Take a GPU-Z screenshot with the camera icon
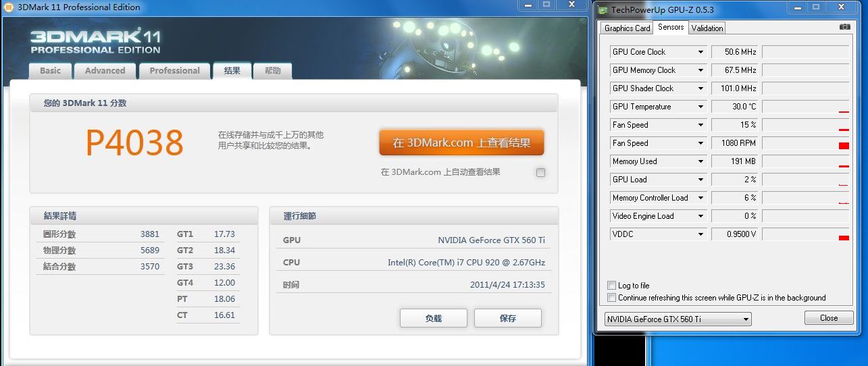This screenshot has width=868, height=366. [x=845, y=27]
